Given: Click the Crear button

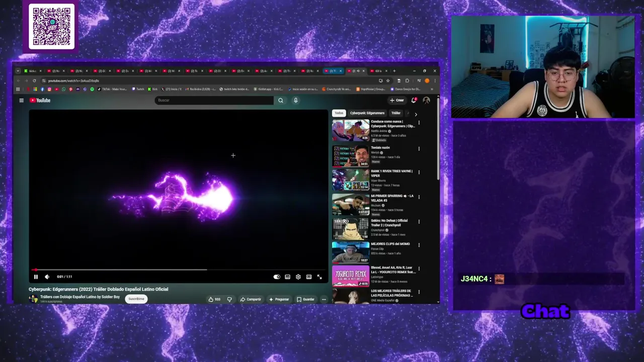Looking at the screenshot, I should [x=396, y=100].
